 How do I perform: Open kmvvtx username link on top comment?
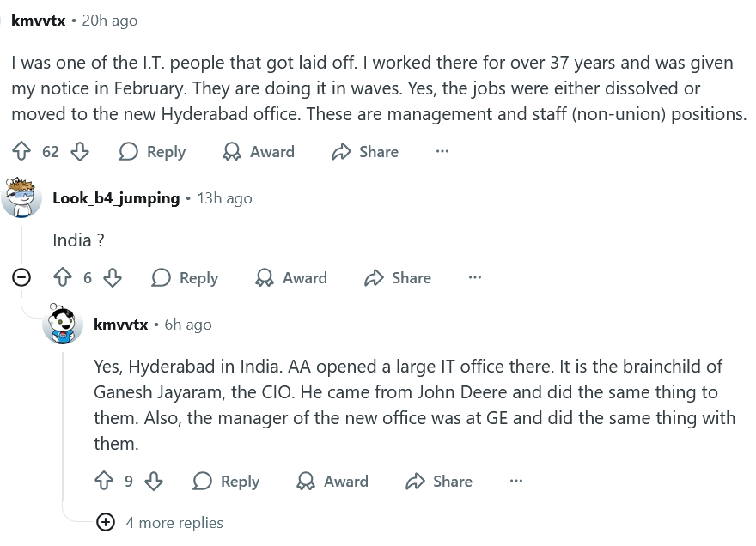tap(39, 20)
